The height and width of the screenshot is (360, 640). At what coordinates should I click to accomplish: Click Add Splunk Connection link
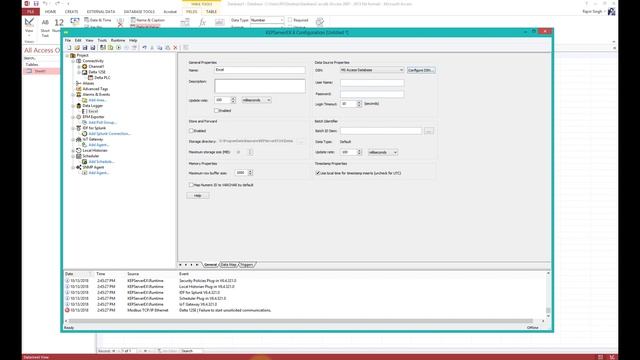pyautogui.click(x=109, y=134)
